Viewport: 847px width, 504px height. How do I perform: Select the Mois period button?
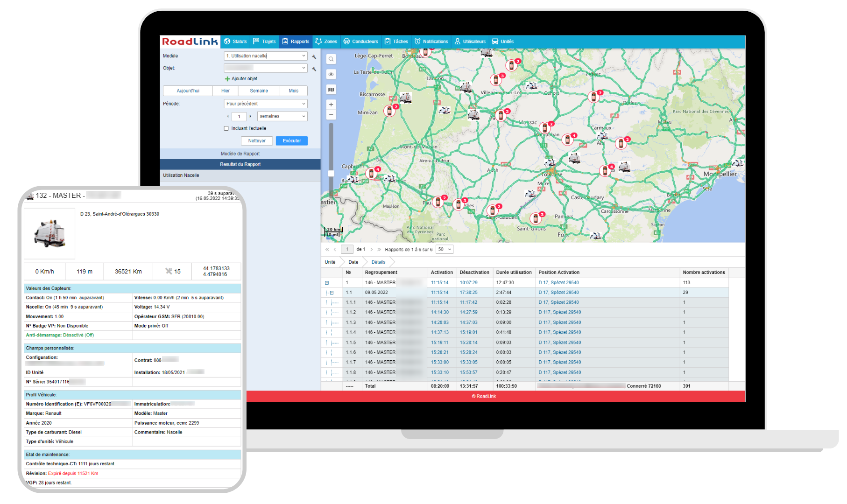pyautogui.click(x=294, y=91)
